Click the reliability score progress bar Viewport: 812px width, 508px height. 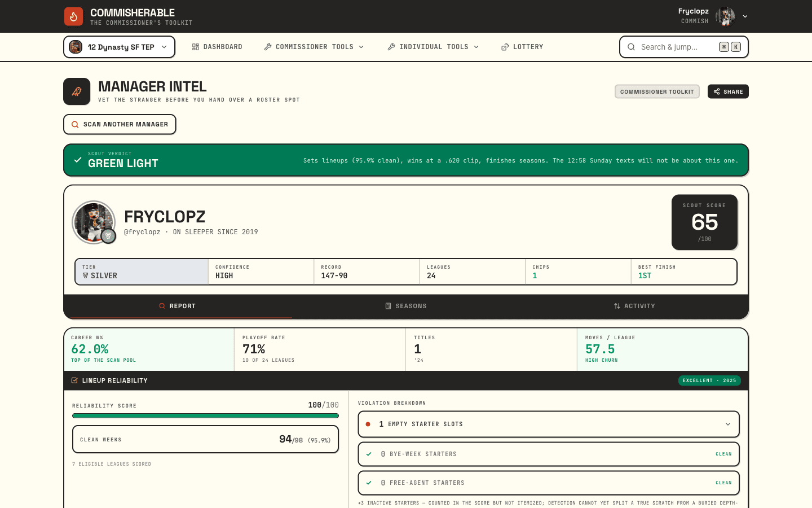click(205, 416)
